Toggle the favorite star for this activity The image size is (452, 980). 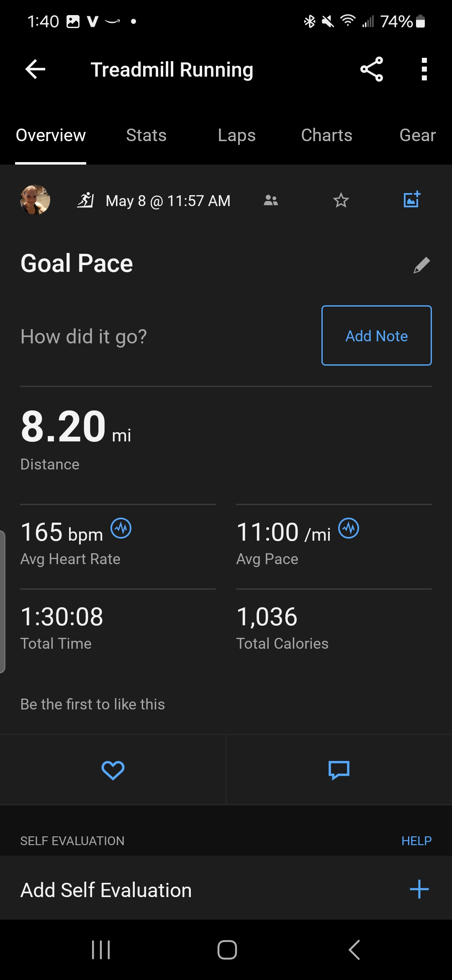pyautogui.click(x=341, y=200)
